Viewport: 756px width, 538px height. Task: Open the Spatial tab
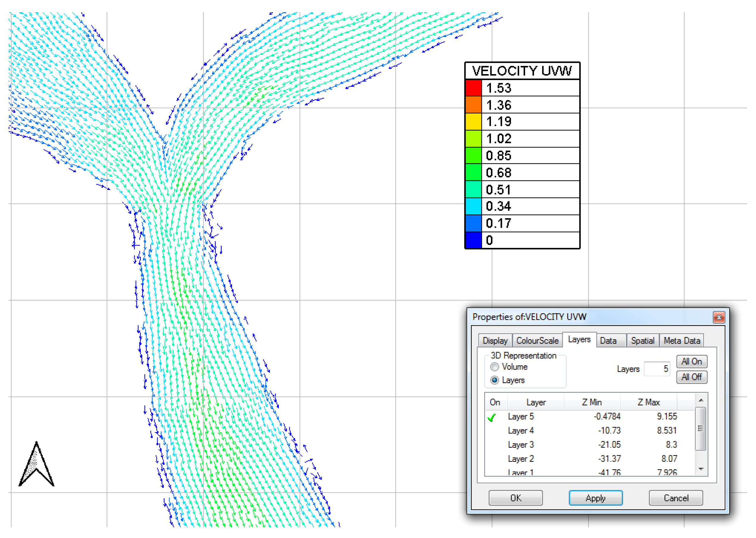click(x=642, y=341)
